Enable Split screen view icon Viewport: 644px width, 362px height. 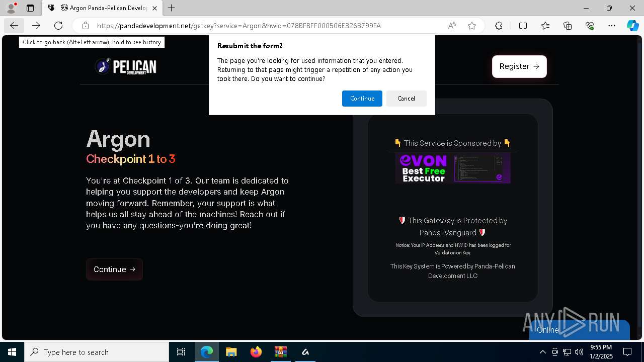tap(523, 26)
